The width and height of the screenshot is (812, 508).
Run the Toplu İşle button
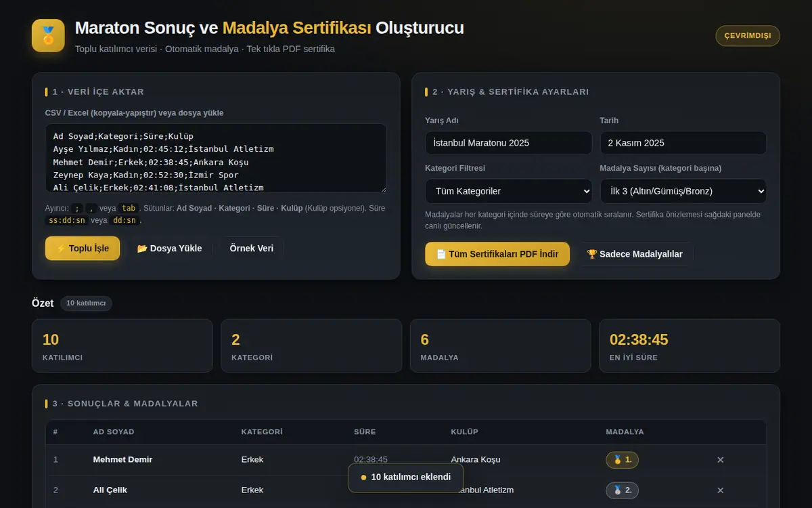point(83,249)
